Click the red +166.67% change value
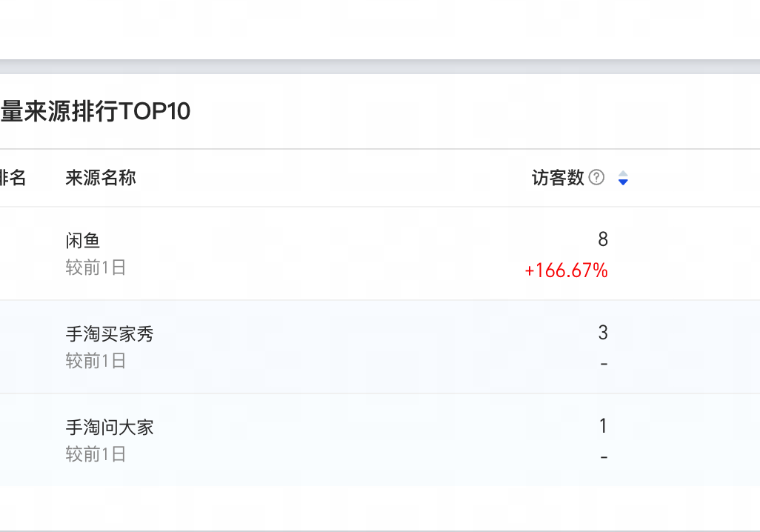The height and width of the screenshot is (532, 760). 566,271
